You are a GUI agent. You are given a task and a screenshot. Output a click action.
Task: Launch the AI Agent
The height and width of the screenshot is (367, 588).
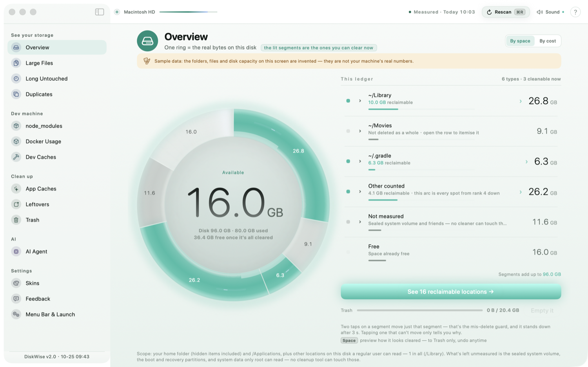pyautogui.click(x=57, y=251)
